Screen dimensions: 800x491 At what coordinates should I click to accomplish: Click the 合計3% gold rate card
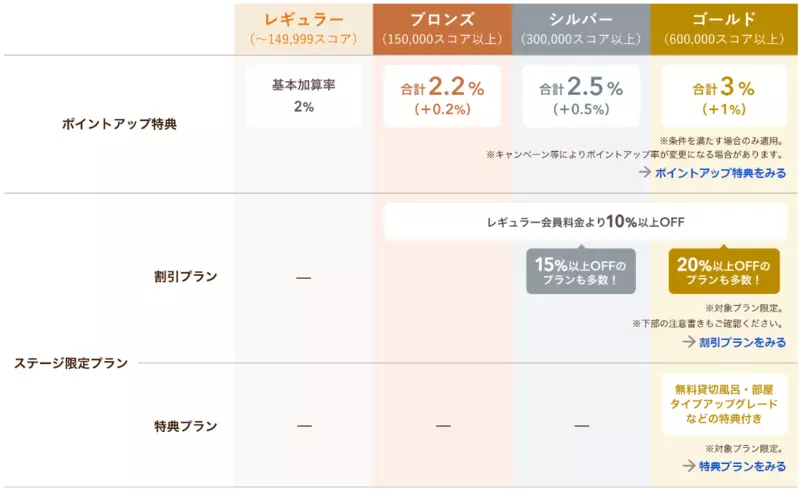coord(724,96)
